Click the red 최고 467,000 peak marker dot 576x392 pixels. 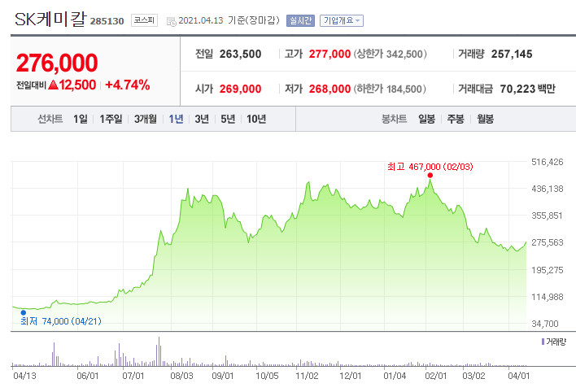(430, 175)
